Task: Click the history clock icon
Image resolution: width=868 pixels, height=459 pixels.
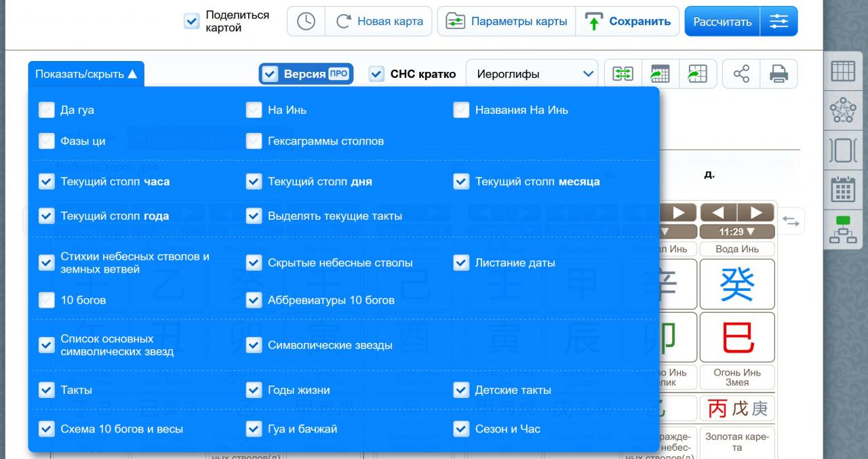Action: coord(306,22)
